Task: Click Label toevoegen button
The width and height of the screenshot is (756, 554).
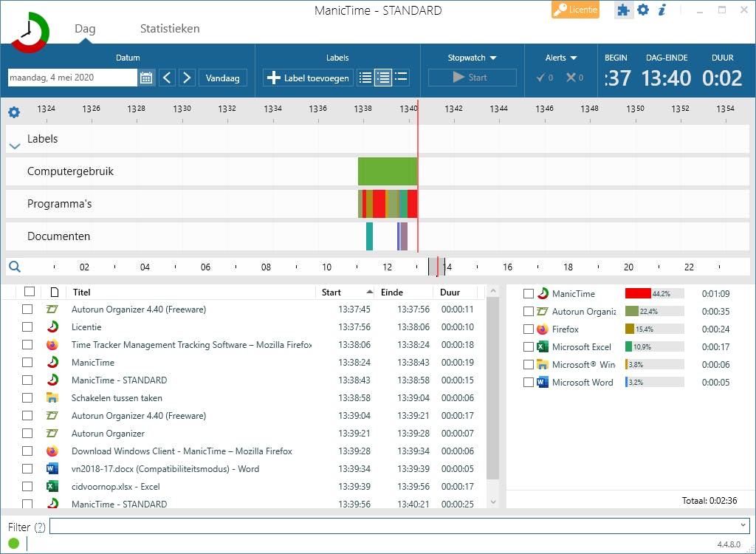Action: point(308,78)
